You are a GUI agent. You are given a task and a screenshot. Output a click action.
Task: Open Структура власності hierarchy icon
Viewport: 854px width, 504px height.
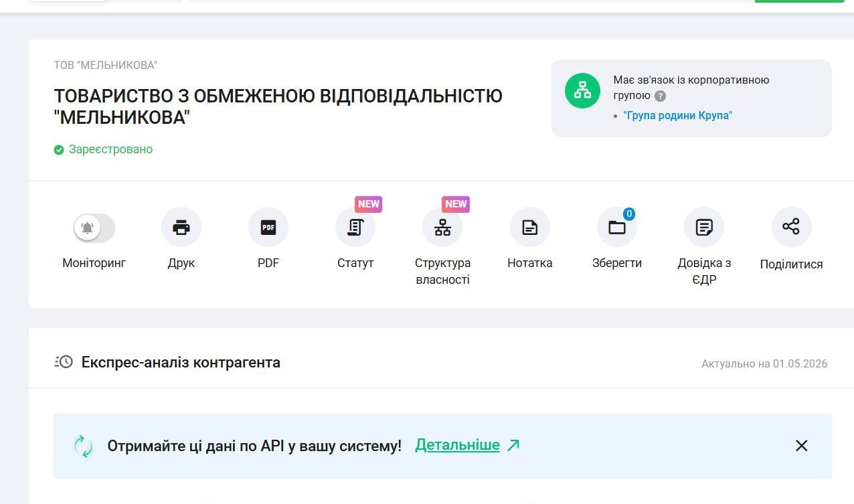(442, 228)
